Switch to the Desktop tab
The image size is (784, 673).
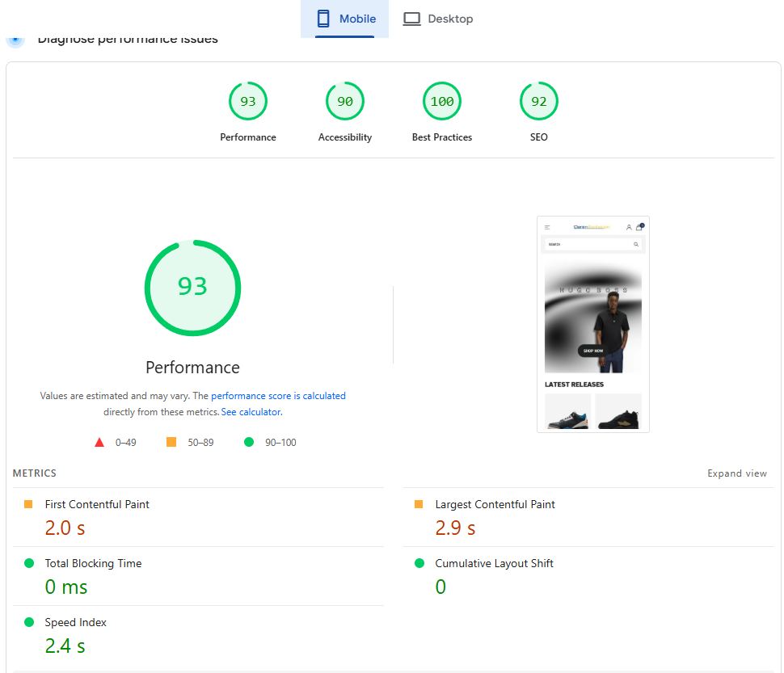point(438,19)
